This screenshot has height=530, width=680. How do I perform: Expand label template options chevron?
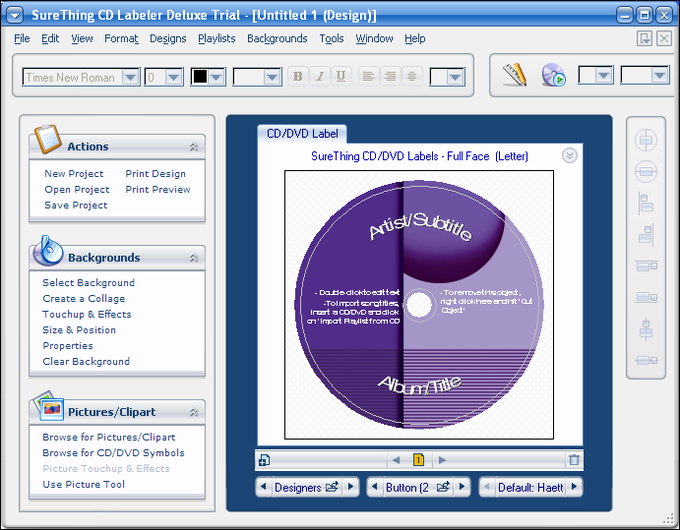[x=569, y=155]
